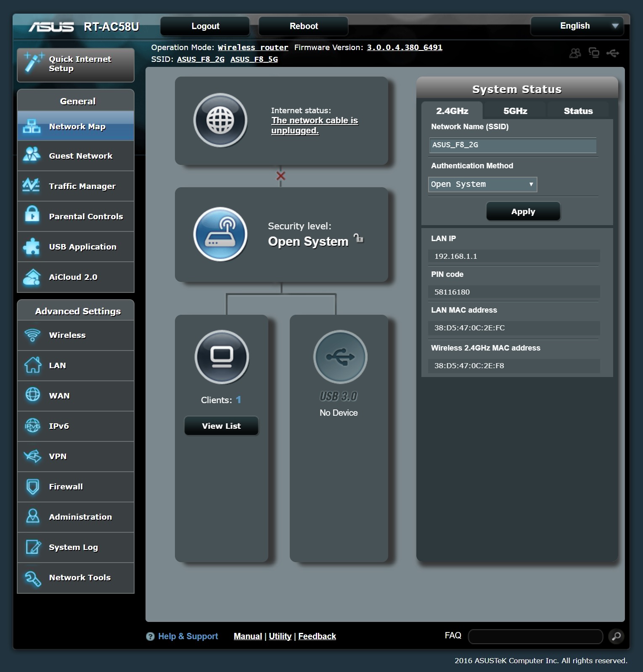Click wireless MAC address 38:D5:47:0C:2E:F8

(469, 366)
